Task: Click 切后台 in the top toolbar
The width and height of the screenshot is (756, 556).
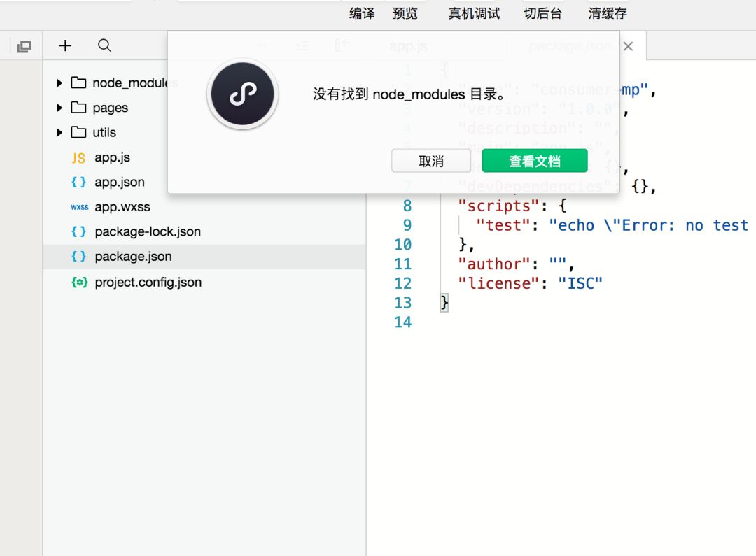Action: 543,13
